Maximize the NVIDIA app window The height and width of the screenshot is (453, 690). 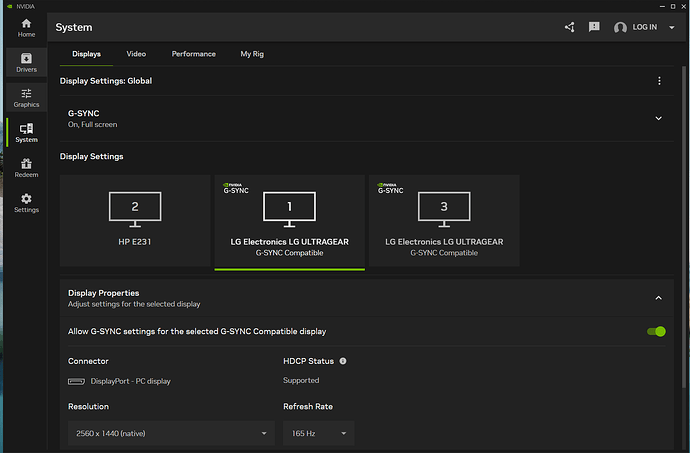coord(673,6)
